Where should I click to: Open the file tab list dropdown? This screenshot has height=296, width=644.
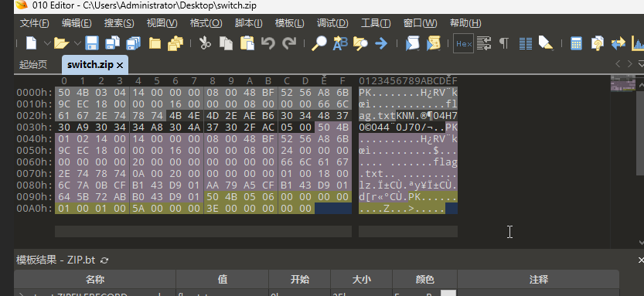coord(641,63)
